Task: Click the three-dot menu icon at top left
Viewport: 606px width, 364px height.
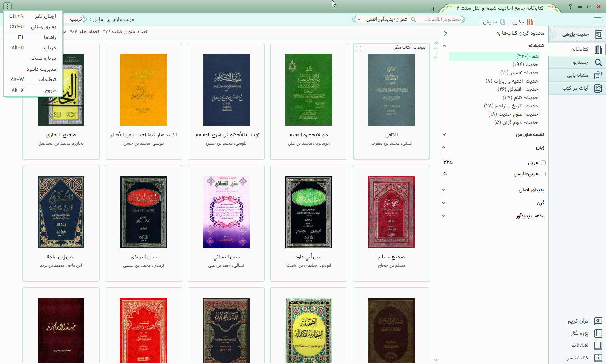Action: (7, 6)
